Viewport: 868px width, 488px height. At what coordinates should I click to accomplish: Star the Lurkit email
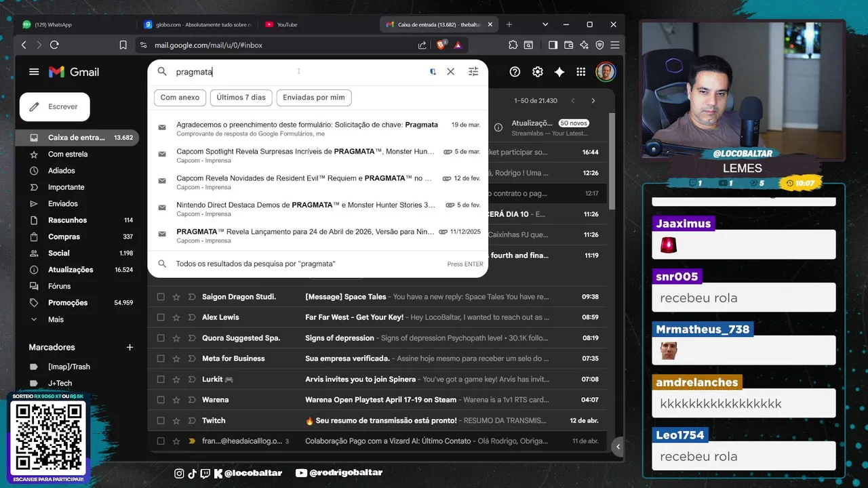click(176, 380)
